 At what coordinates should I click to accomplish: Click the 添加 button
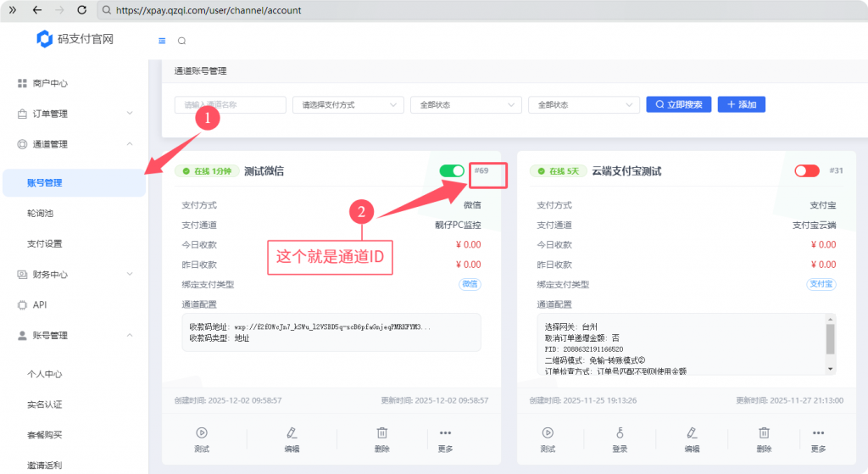[741, 104]
